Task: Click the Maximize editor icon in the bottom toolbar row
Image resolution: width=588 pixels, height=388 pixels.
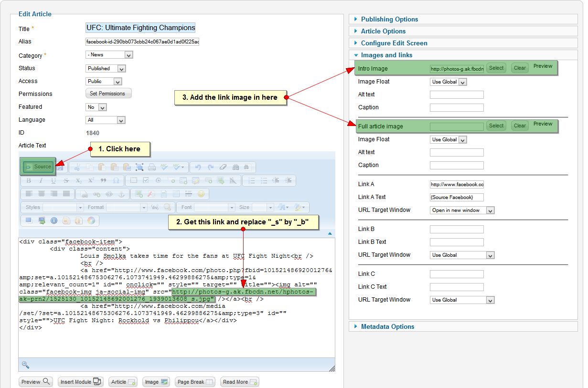Action: (x=29, y=220)
